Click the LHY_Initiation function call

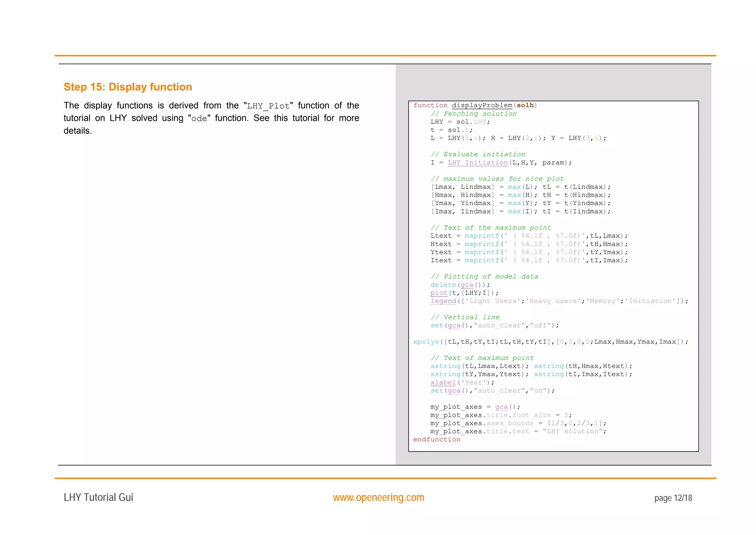pos(478,163)
